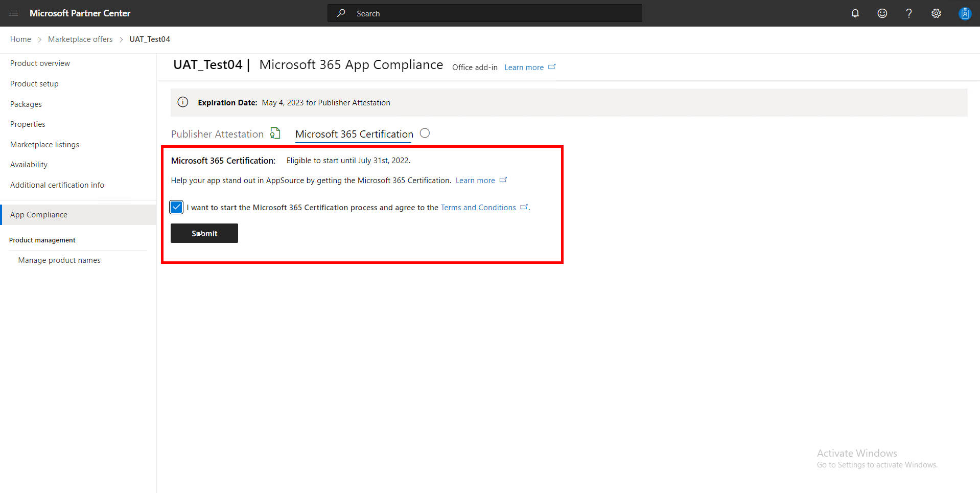Click the Microsoft Partner Center title
This screenshot has height=493, width=980.
(x=80, y=13)
